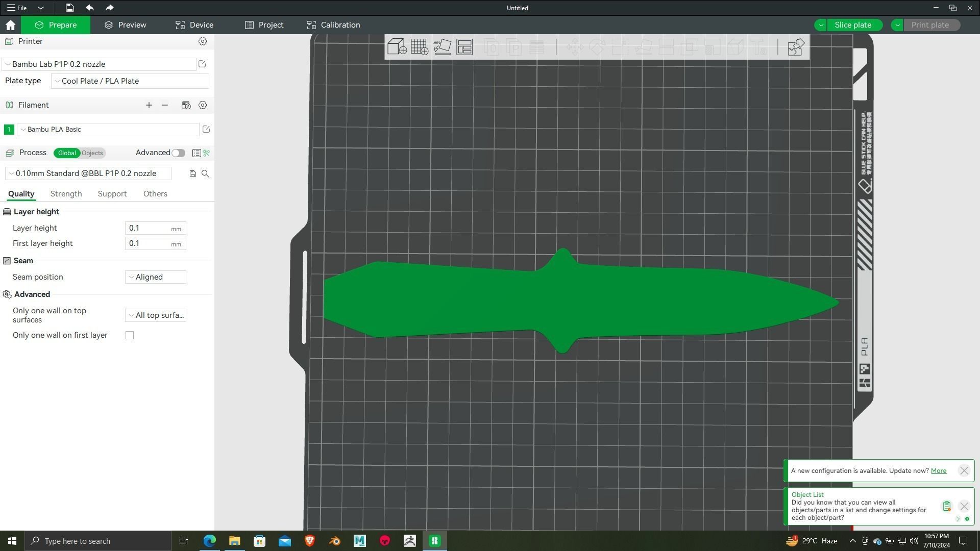
Task: Click the Add object cube icon
Action: pos(397,47)
